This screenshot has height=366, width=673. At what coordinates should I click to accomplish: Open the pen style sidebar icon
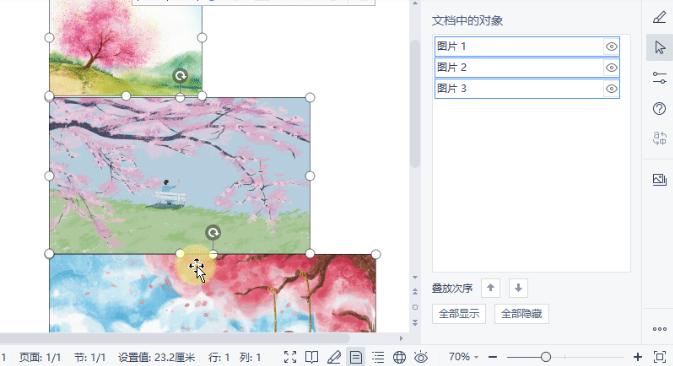(659, 17)
